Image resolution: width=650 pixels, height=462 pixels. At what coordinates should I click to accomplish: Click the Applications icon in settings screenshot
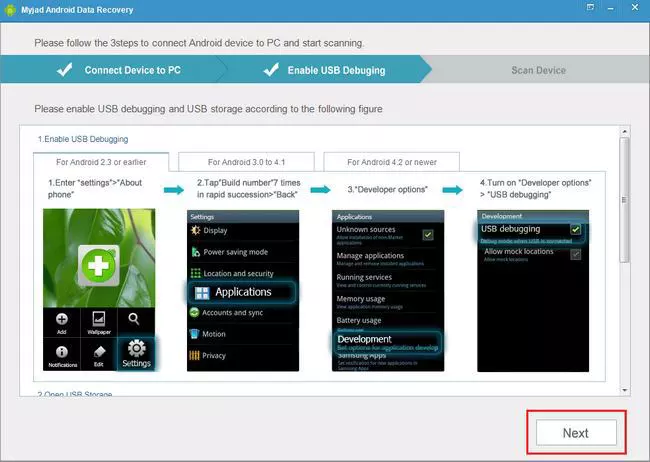coord(202,293)
